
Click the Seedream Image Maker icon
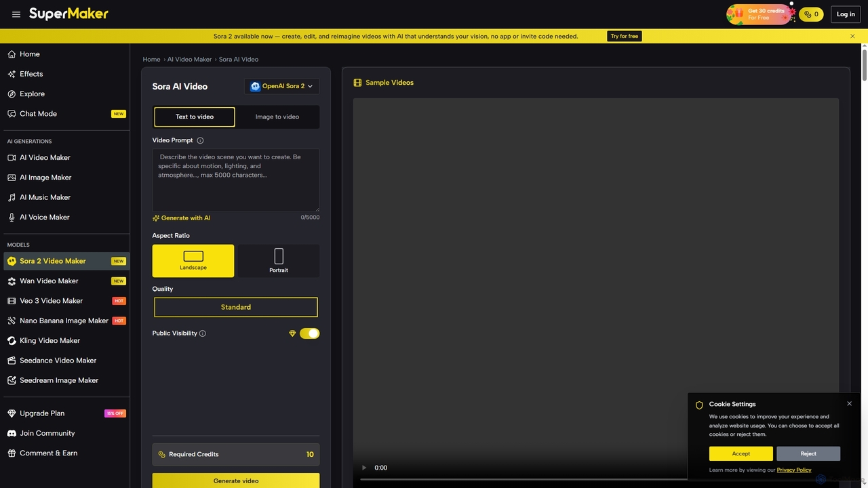(12, 380)
